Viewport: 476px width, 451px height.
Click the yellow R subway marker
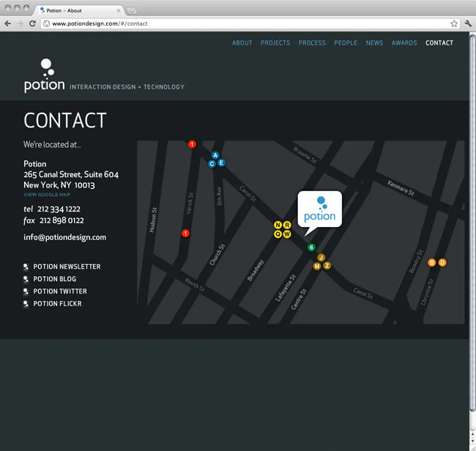[287, 225]
